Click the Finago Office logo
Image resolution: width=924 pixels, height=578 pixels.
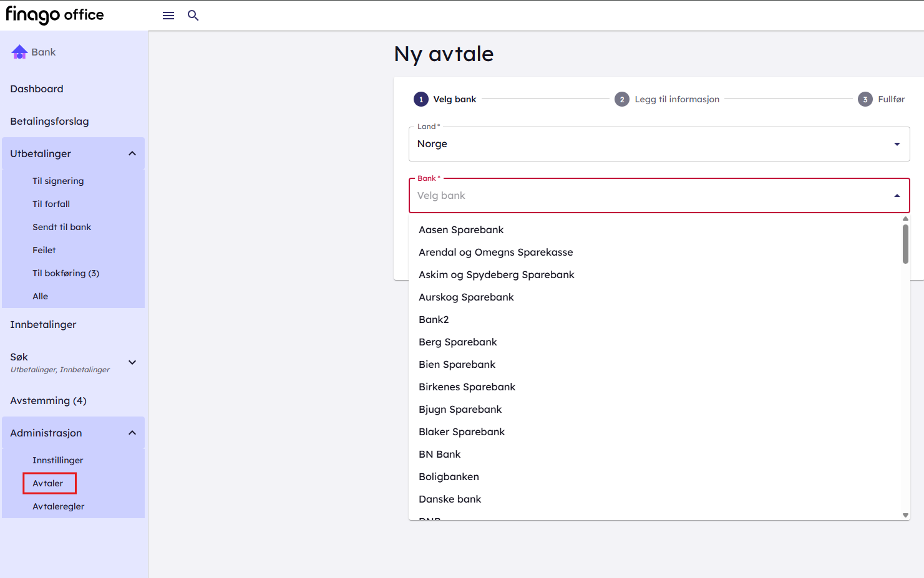click(x=55, y=15)
